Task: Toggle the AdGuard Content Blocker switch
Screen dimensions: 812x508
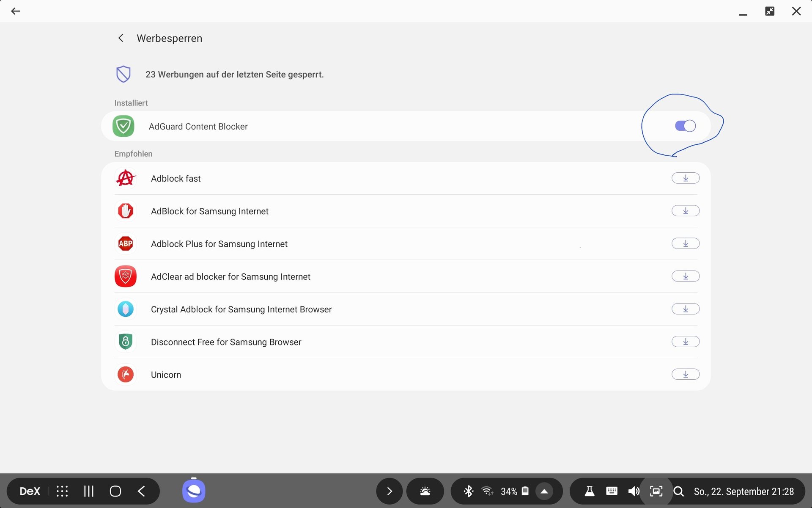Action: [685, 126]
